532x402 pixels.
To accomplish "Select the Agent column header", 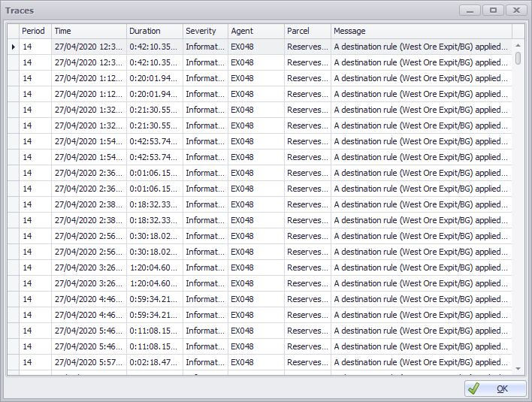I will click(x=255, y=32).
